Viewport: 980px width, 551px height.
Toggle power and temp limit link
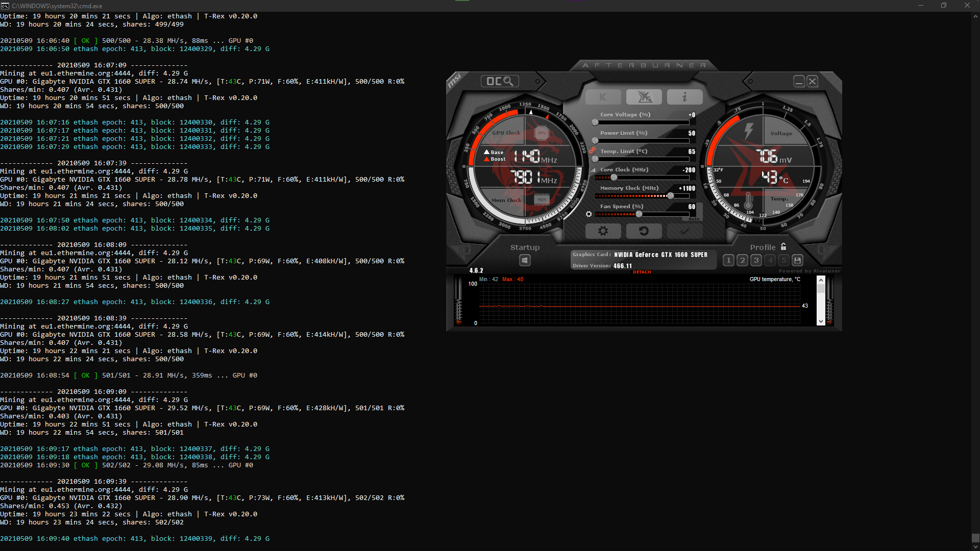[592, 151]
